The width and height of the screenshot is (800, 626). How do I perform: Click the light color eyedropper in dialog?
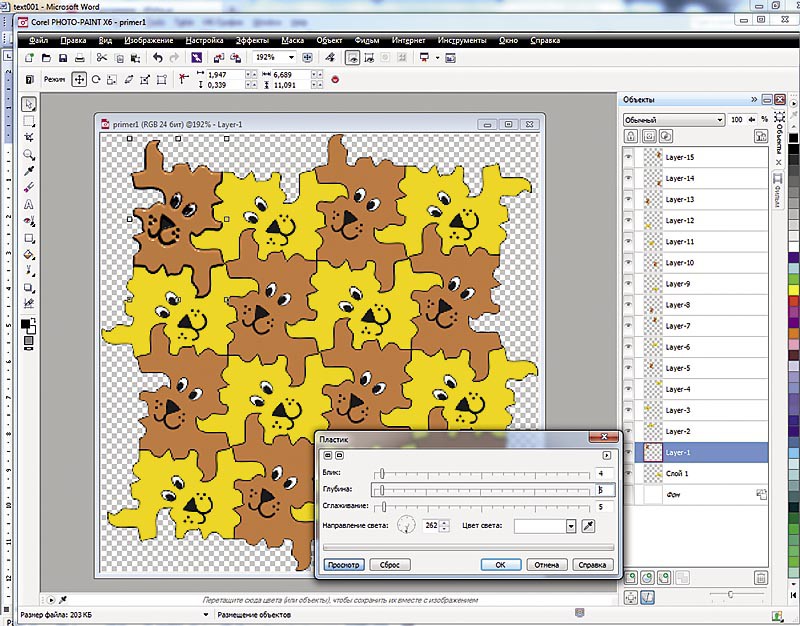click(x=587, y=525)
